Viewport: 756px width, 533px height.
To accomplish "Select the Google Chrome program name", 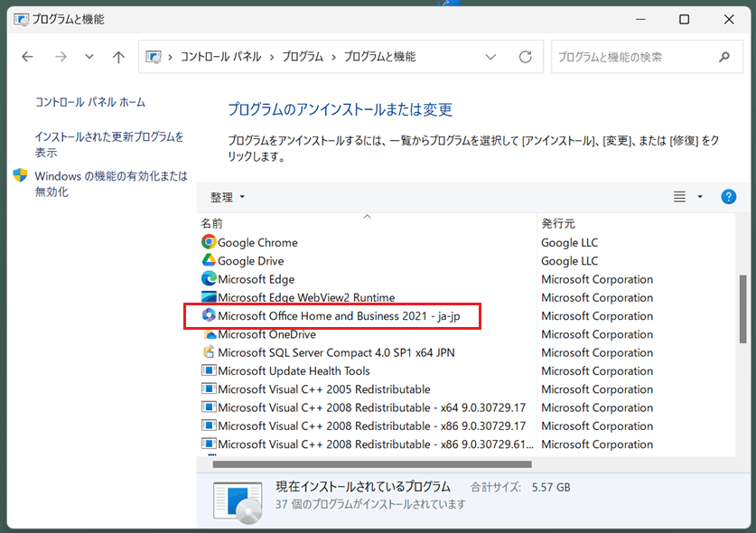I will click(x=257, y=243).
